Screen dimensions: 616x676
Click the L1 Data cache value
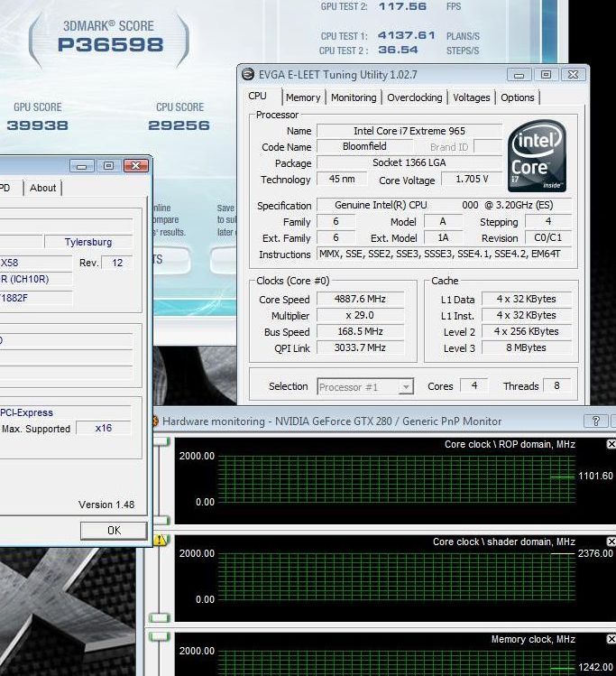(527, 299)
